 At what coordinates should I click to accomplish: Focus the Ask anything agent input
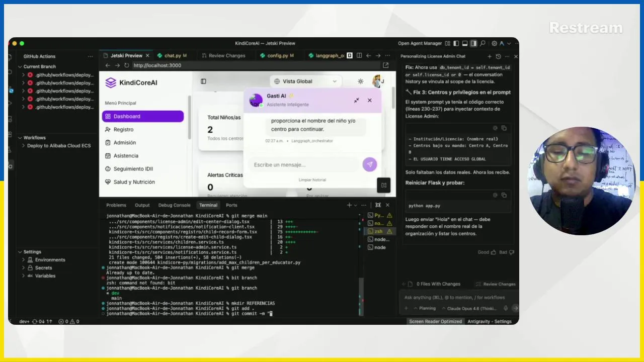(458, 297)
